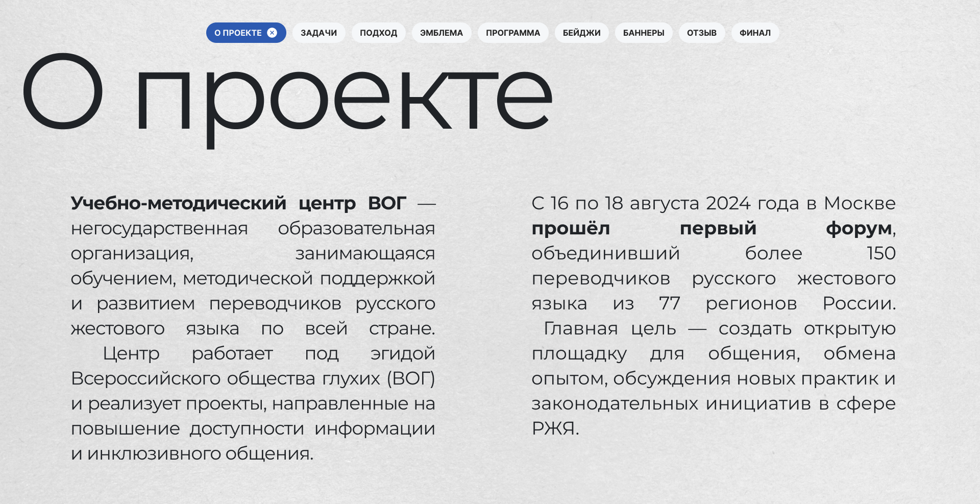This screenshot has height=504, width=980.
Task: Open the БАННЕРЫ section
Action: 644,33
